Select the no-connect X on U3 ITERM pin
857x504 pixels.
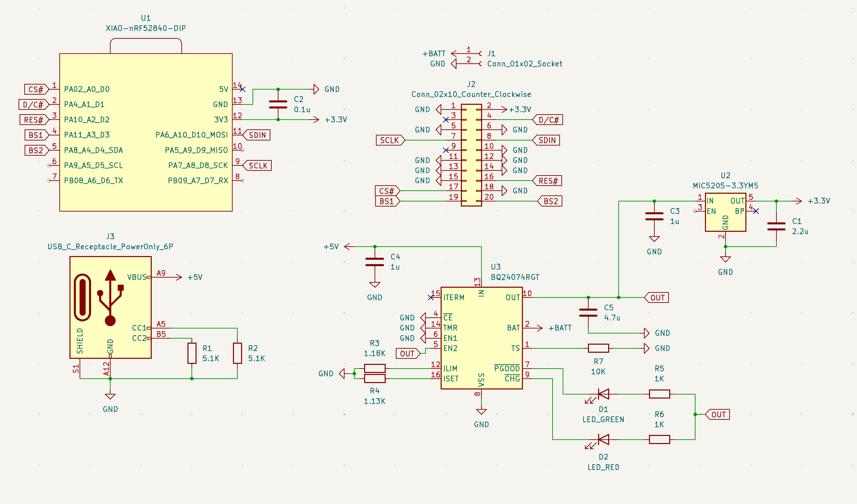tap(431, 297)
